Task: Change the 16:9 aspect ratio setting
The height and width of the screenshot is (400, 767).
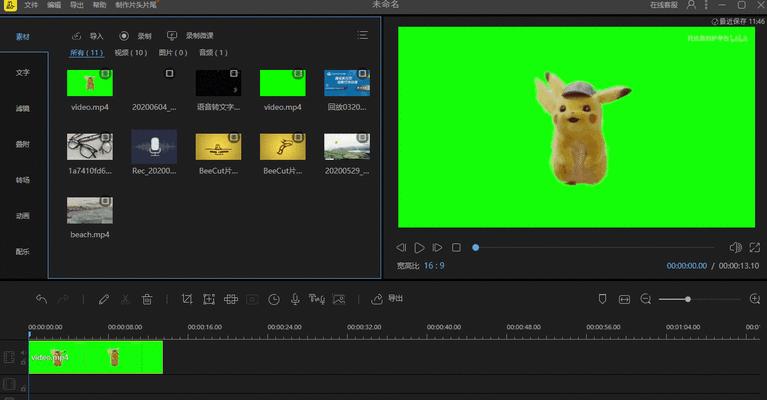Action: pos(434,266)
